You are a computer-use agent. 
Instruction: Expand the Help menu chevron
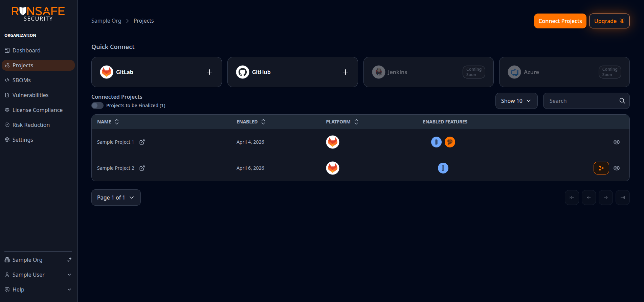point(69,289)
